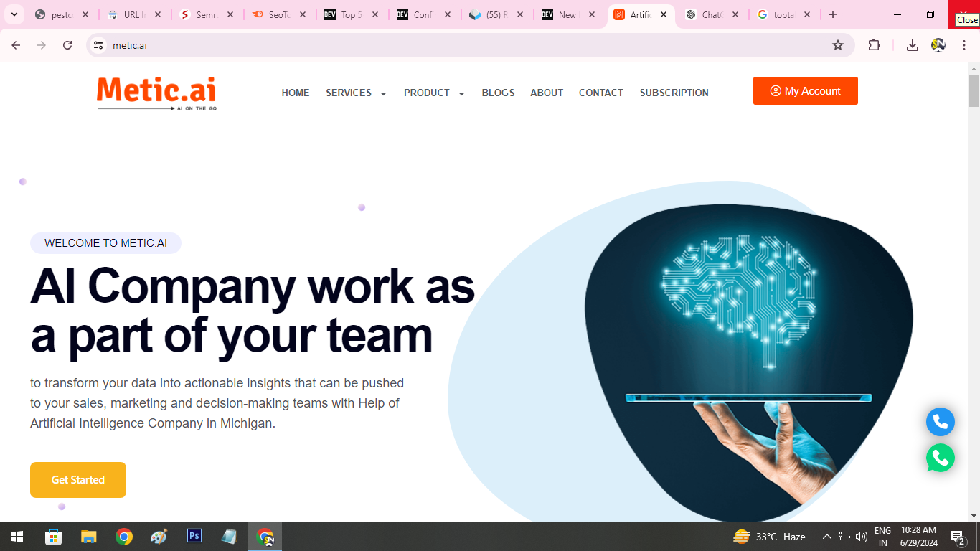Image resolution: width=980 pixels, height=551 pixels.
Task: Open the active Chrome profile window on taskbar
Action: click(265, 537)
